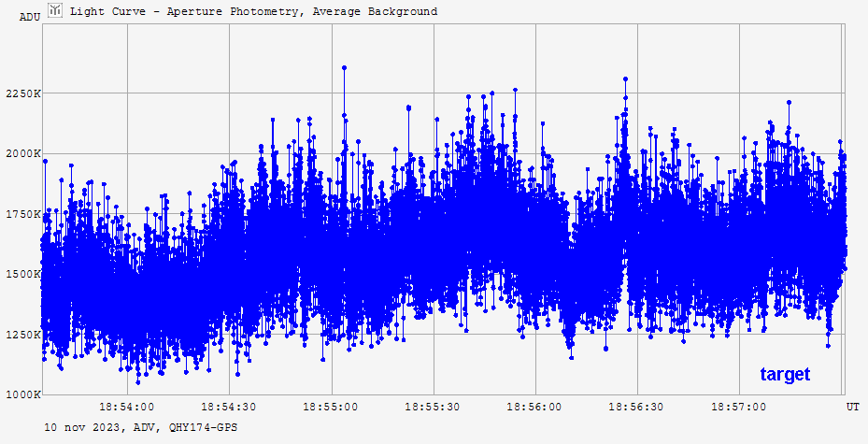Click the 'target' legend label
Image resolution: width=868 pixels, height=444 pixels.
point(785,374)
